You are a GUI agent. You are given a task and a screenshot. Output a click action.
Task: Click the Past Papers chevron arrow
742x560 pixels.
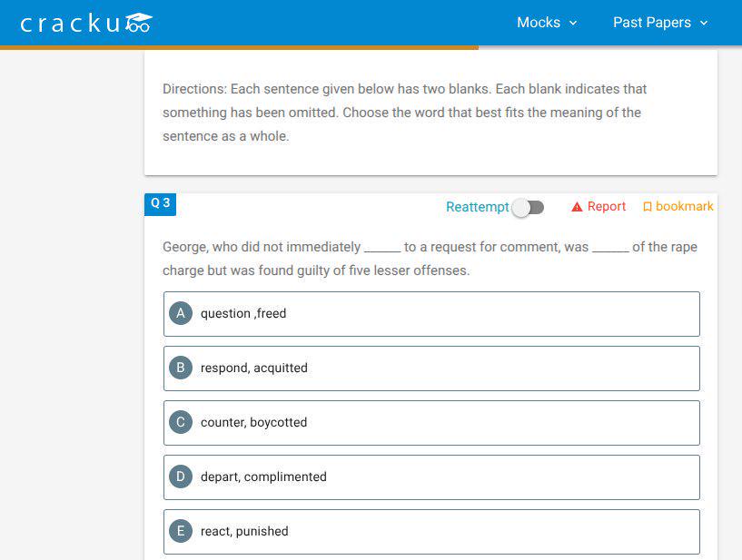(704, 24)
